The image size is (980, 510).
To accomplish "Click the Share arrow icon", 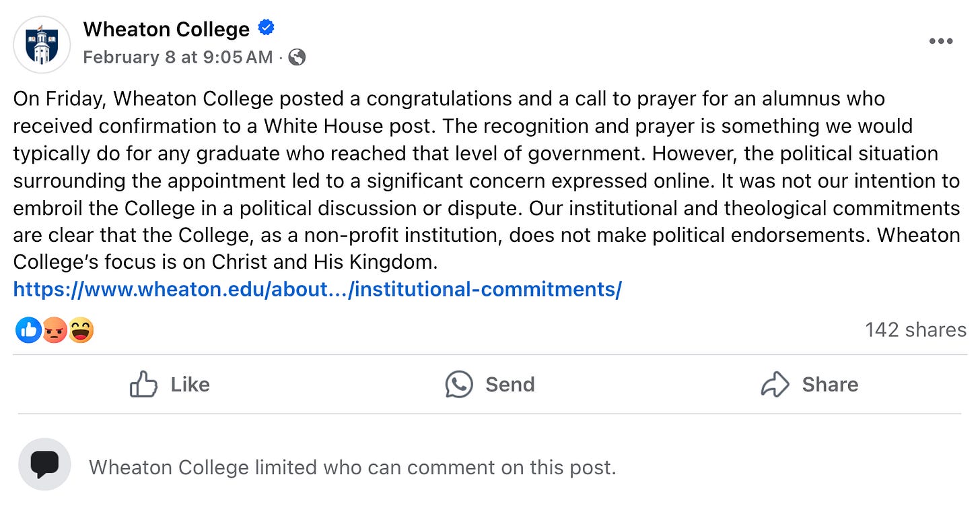I will (x=775, y=384).
